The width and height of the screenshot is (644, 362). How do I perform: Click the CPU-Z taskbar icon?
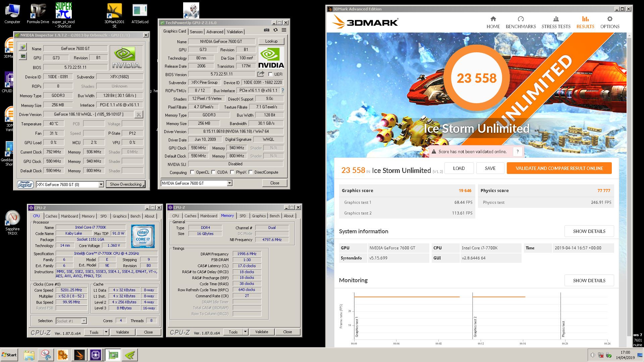point(96,355)
